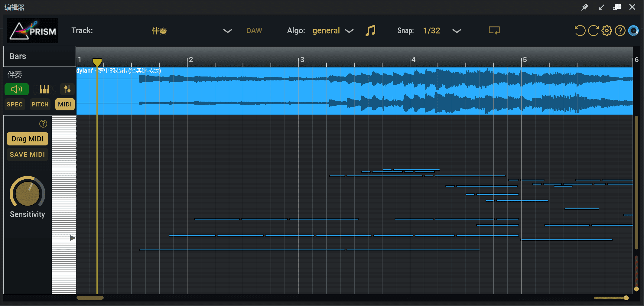Click the vertical zoom slider handle
The height and width of the screenshot is (306, 644).
636,289
